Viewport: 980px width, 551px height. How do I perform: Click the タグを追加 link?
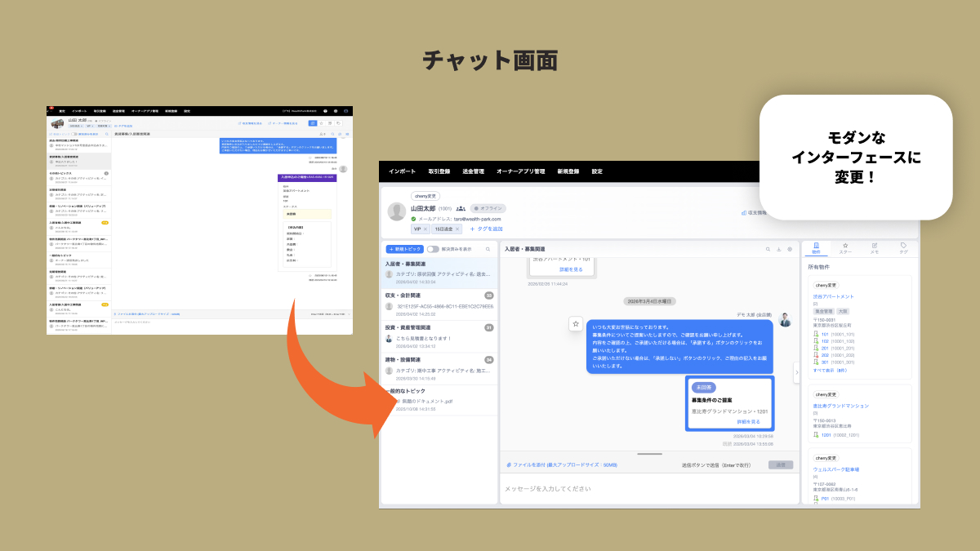[x=486, y=229]
